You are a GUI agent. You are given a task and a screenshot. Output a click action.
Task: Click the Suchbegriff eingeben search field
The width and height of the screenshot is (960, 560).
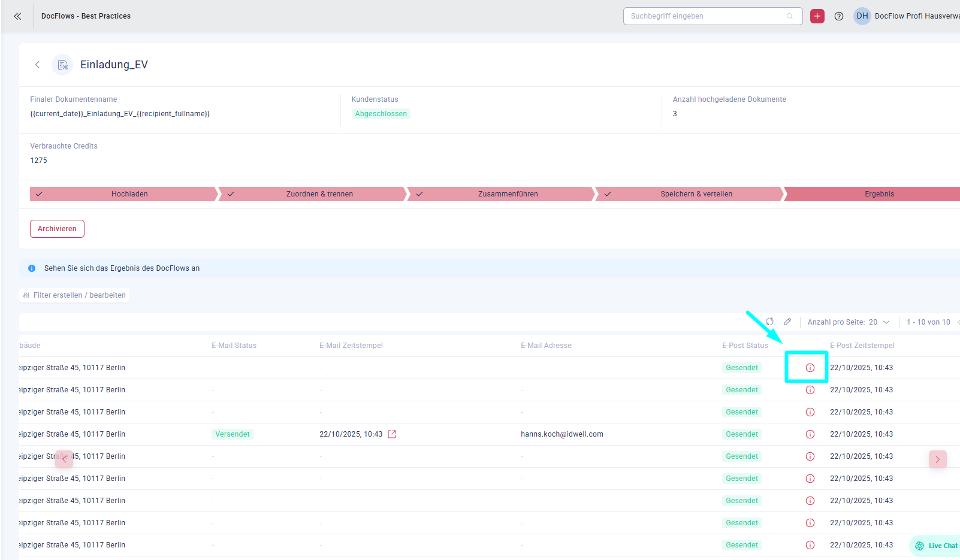(706, 16)
